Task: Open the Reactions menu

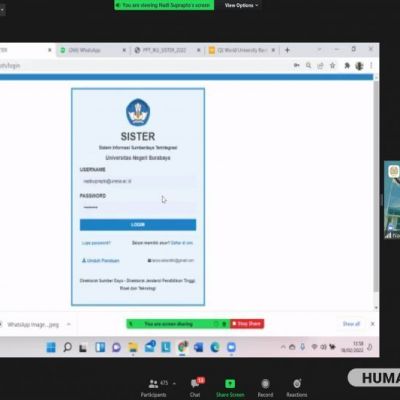Action: [x=297, y=388]
